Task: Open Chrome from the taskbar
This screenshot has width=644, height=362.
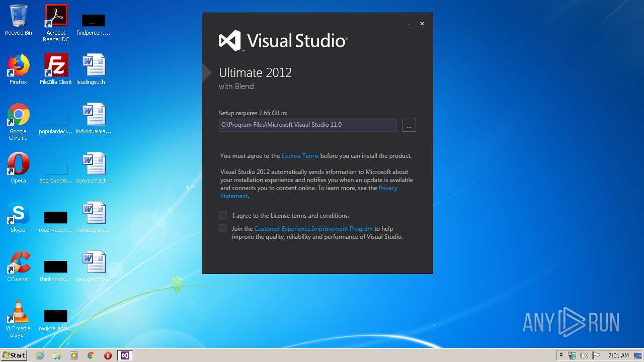Action: [91, 355]
